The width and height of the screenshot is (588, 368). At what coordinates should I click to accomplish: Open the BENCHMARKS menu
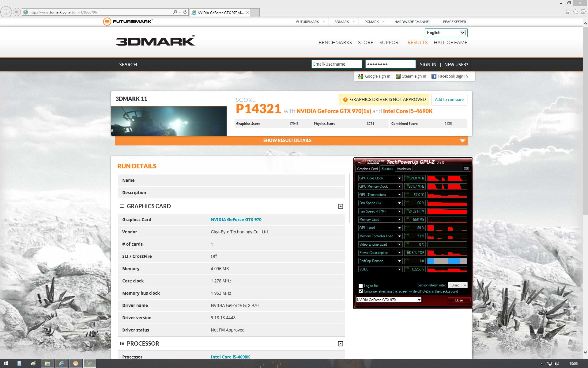tap(335, 43)
